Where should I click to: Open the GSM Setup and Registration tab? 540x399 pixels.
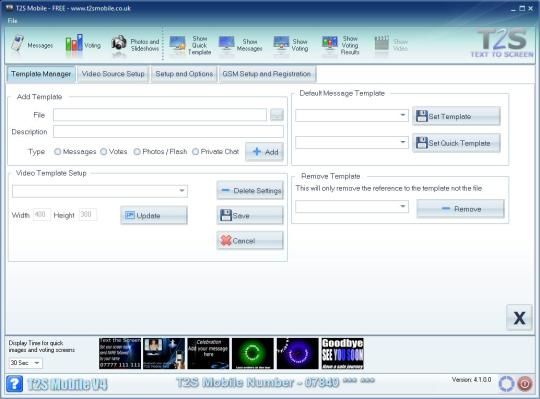267,74
